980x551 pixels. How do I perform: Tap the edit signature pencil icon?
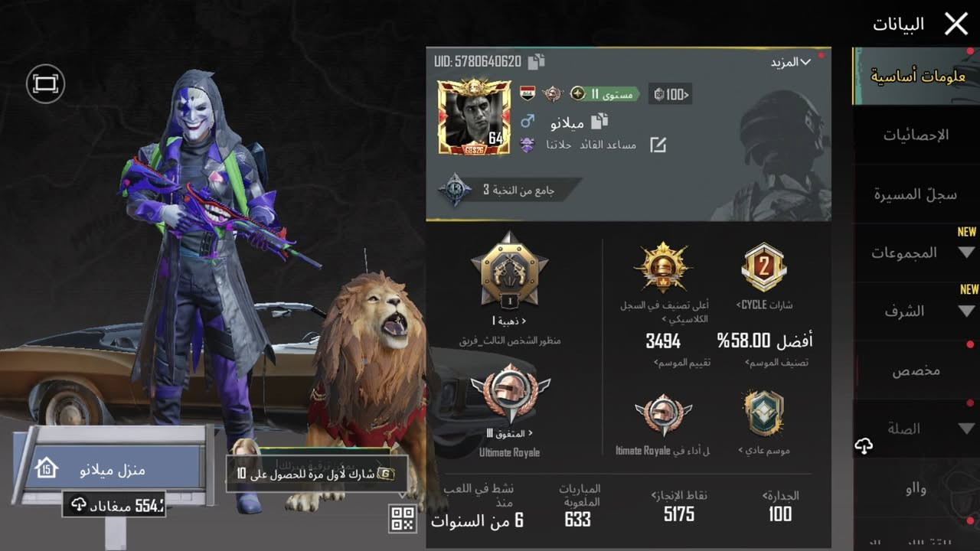658,145
